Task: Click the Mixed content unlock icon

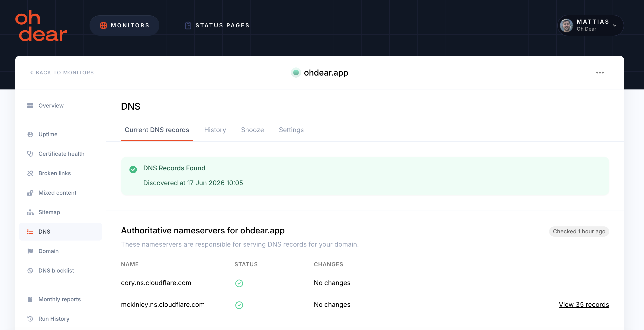Action: [30, 193]
